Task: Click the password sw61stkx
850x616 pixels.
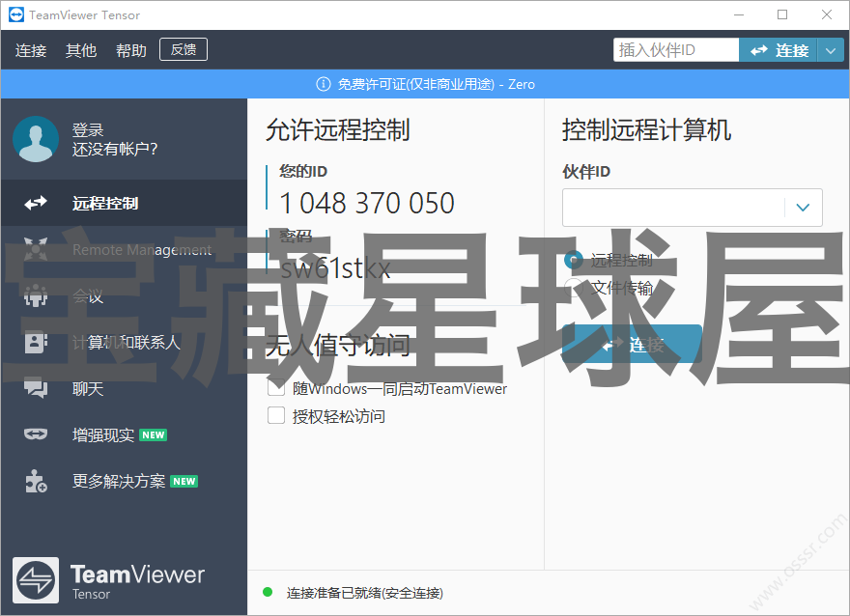Action: click(335, 268)
